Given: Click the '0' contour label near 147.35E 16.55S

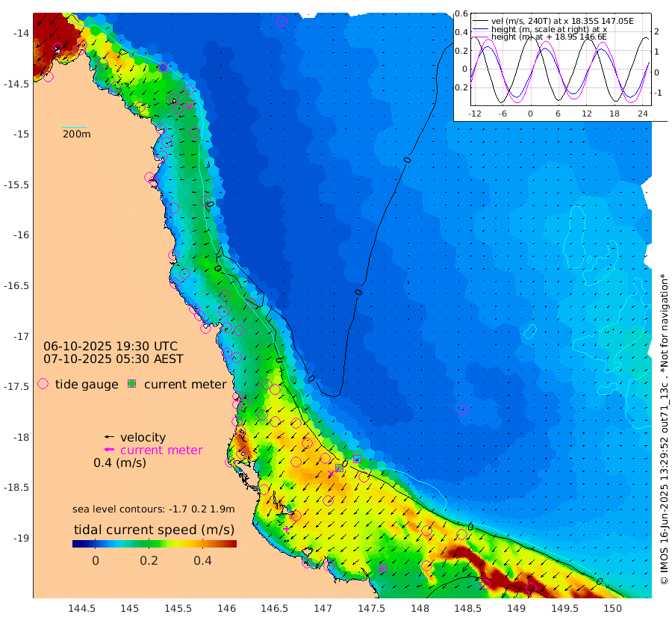Looking at the screenshot, I should point(358,292).
